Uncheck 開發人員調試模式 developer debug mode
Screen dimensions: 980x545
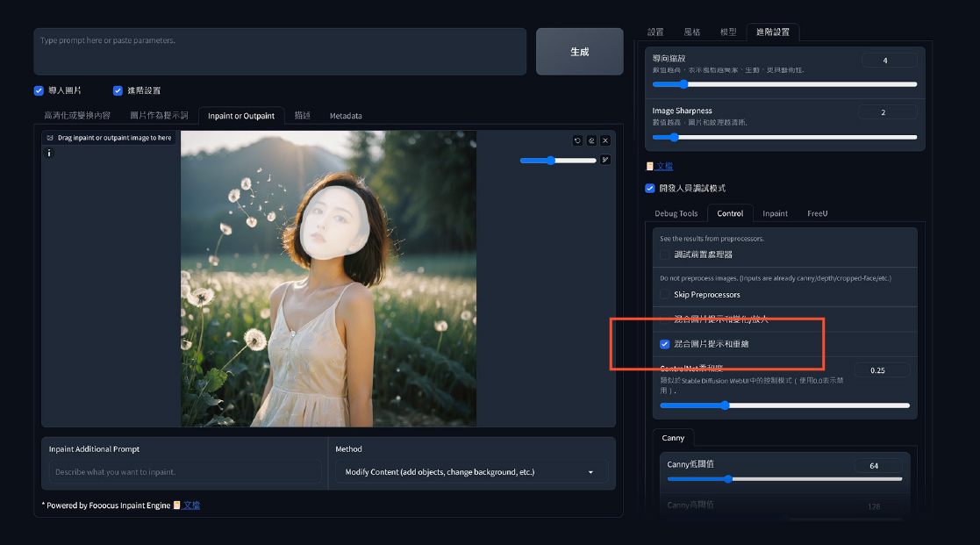tap(650, 188)
